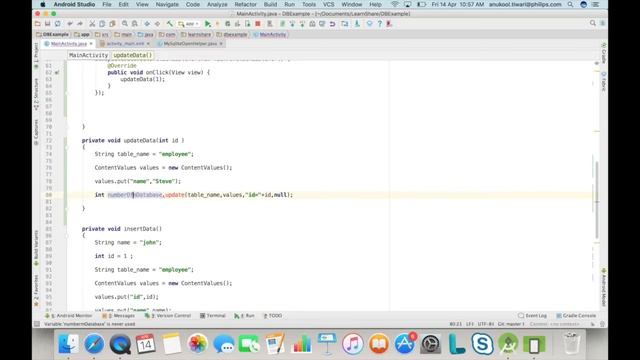The image size is (640, 360).
Task: Click the navigate Back arrow icon
Action: [x=147, y=24]
